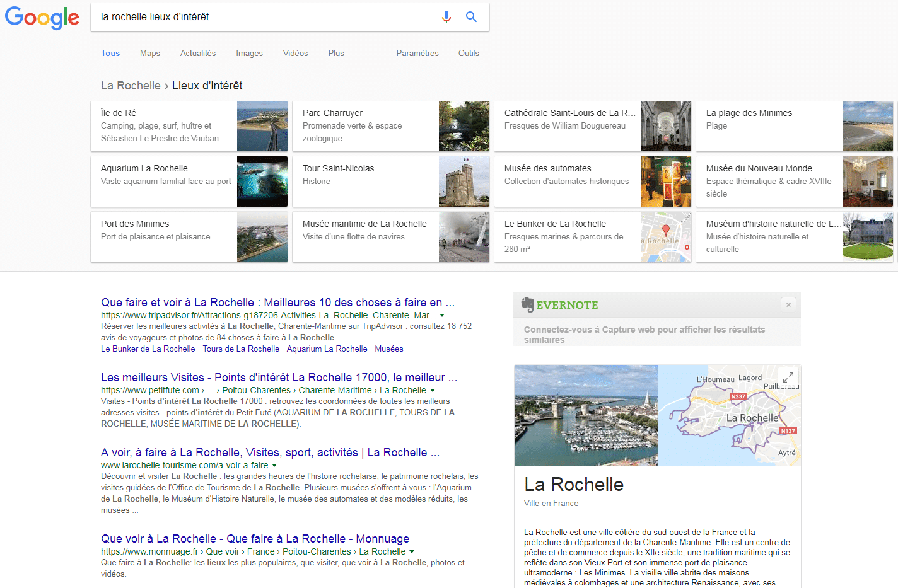Viewport: 898px width, 588px height.
Task: Start voice search with the microphone icon
Action: (x=446, y=17)
